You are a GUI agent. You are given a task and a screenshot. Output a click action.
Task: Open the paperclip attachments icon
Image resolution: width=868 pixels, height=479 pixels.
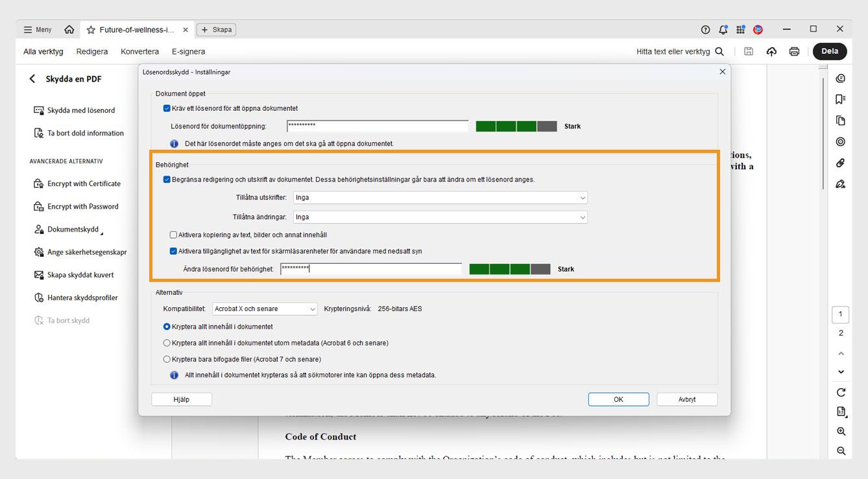coord(841,163)
